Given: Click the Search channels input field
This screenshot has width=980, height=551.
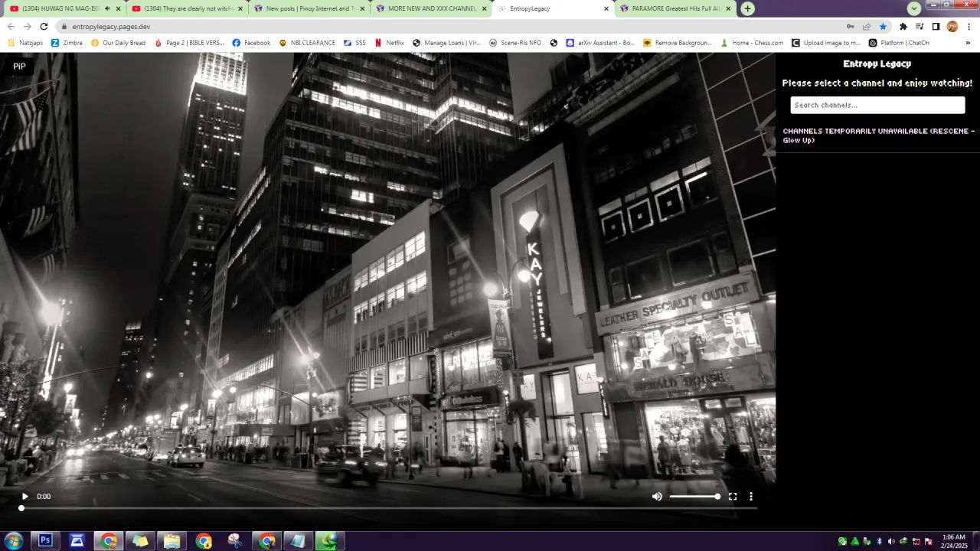Looking at the screenshot, I should [x=877, y=105].
